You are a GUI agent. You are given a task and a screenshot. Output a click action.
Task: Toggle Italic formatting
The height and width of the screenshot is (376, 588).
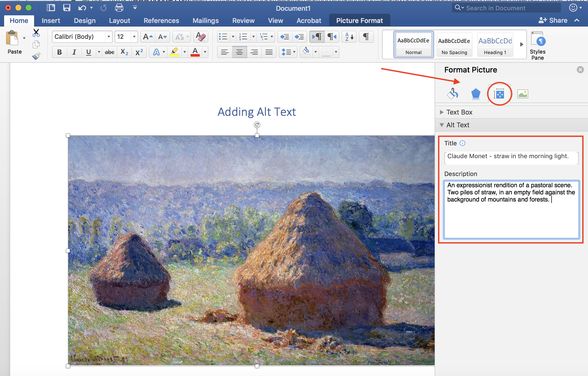click(74, 52)
